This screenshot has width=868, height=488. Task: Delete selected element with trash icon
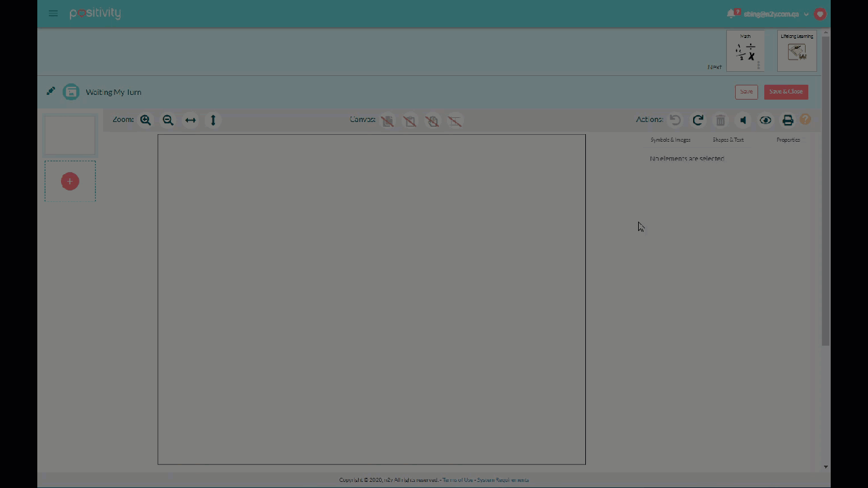pos(720,120)
